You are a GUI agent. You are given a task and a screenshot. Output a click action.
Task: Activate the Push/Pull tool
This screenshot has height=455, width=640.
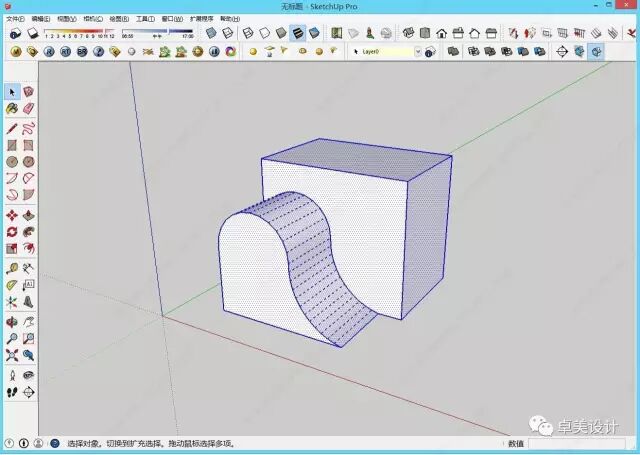pyautogui.click(x=28, y=215)
